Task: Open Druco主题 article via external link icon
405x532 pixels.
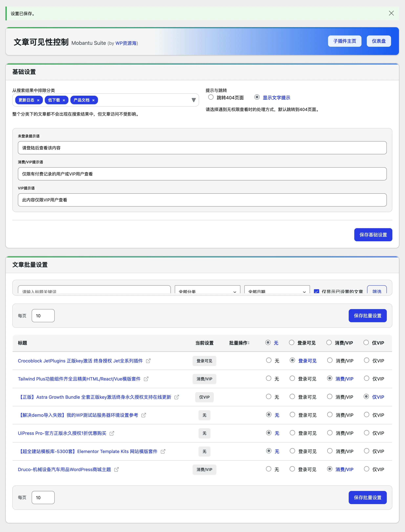Action: 117,469
